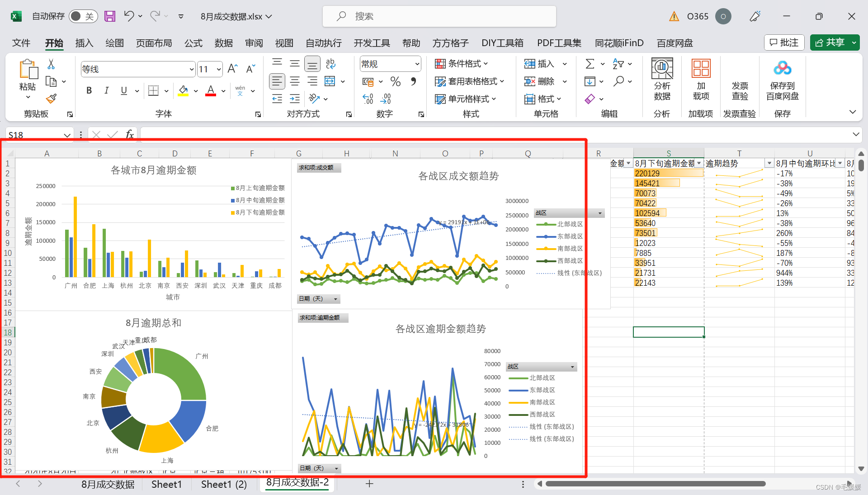Click the AutoSum sigma icon
This screenshot has width=868, height=495.
tap(590, 64)
